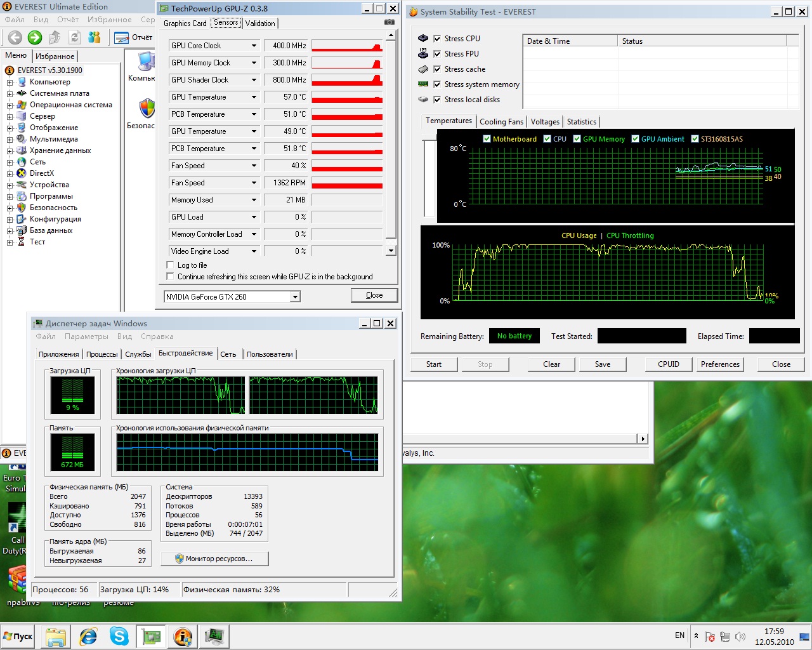The height and width of the screenshot is (650, 812).
Task: Switch to Cooling Fans tab
Action: [x=501, y=122]
